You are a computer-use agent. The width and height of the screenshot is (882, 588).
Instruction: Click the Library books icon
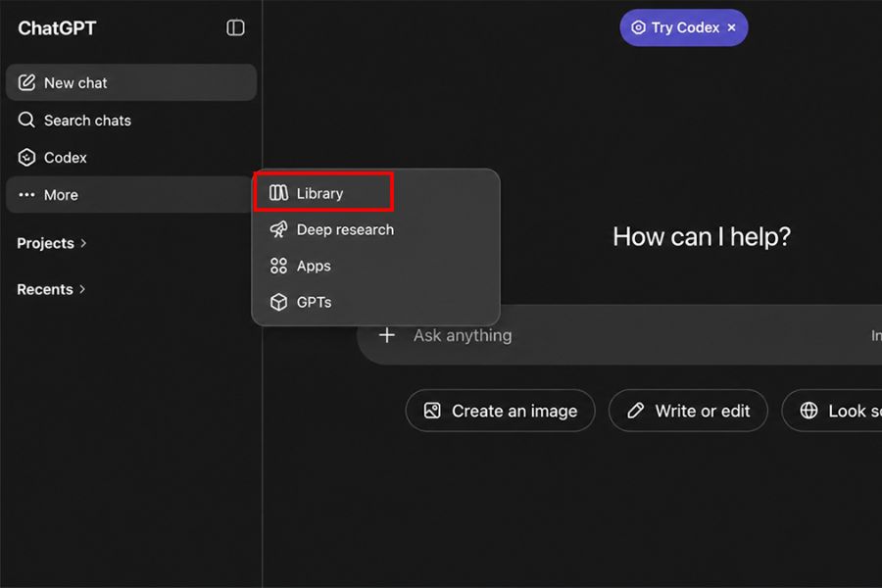pyautogui.click(x=278, y=193)
